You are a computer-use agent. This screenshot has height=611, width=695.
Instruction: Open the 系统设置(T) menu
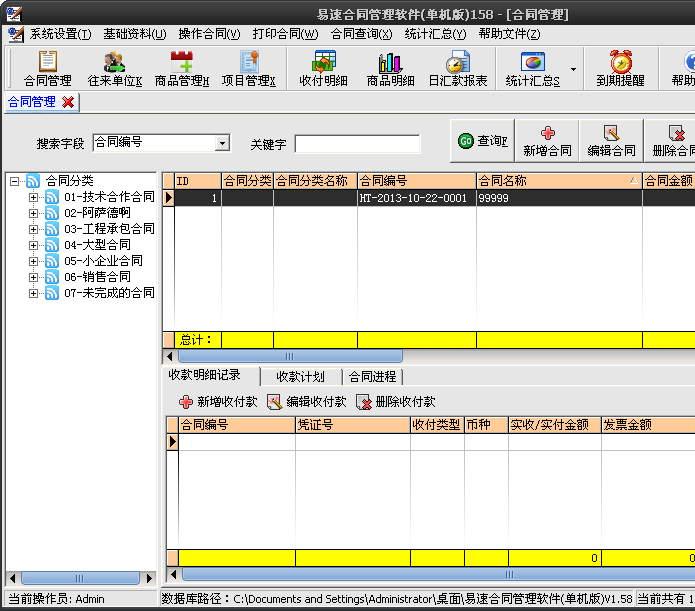pos(61,34)
